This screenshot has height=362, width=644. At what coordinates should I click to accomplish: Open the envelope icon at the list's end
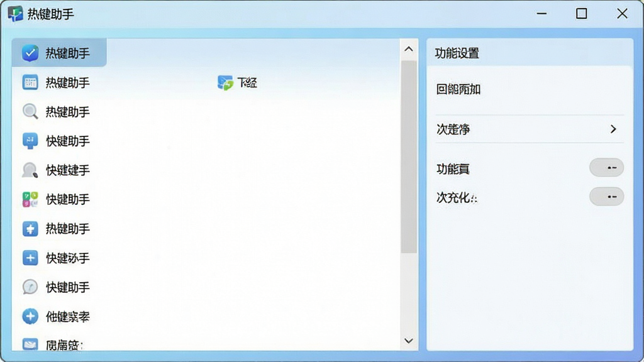coord(30,344)
